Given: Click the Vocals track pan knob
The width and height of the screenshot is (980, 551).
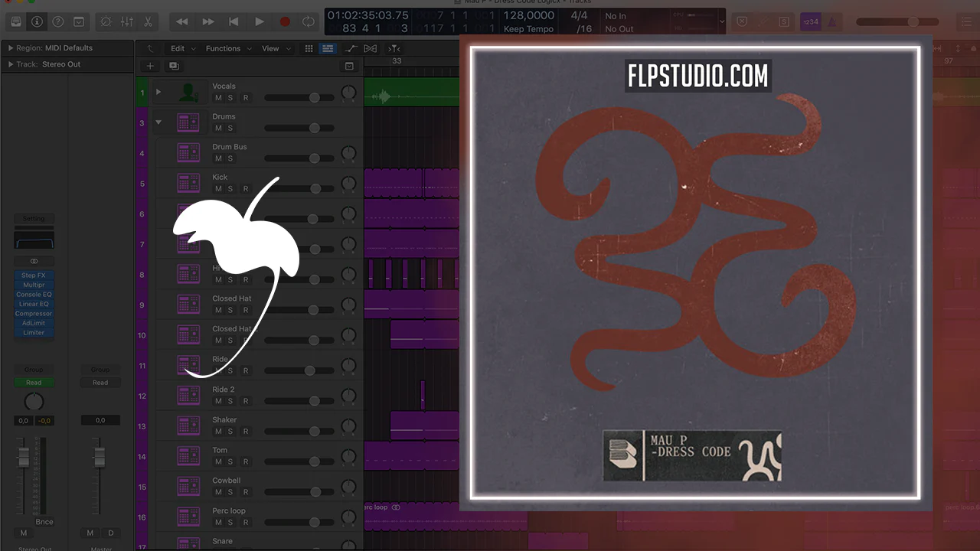Looking at the screenshot, I should [349, 93].
